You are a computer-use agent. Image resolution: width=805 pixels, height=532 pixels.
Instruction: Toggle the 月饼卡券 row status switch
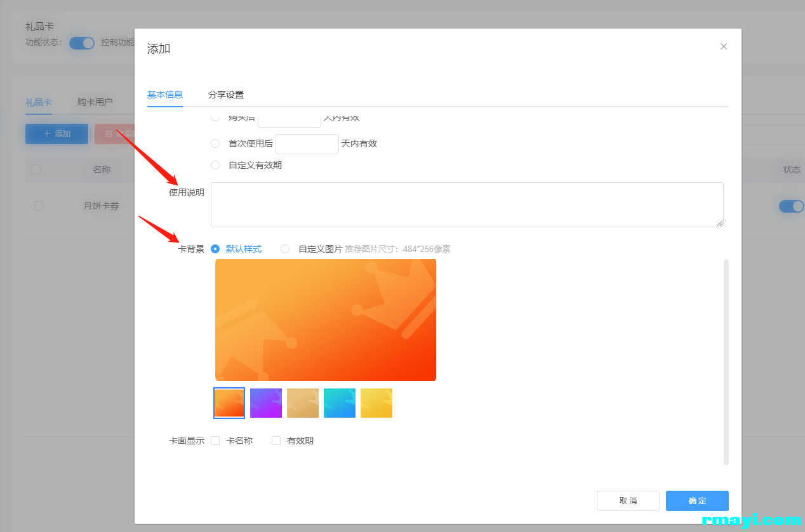coord(792,206)
